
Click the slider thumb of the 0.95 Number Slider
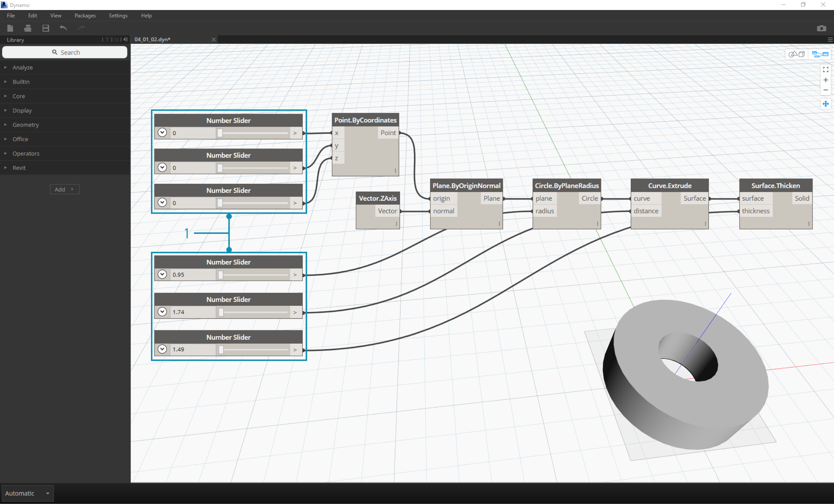tap(220, 274)
